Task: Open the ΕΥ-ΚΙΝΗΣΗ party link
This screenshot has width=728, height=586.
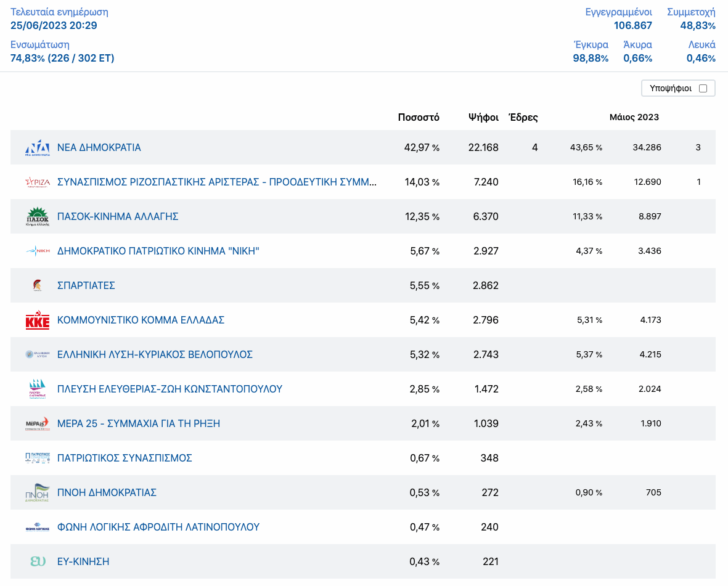Action: [x=83, y=561]
